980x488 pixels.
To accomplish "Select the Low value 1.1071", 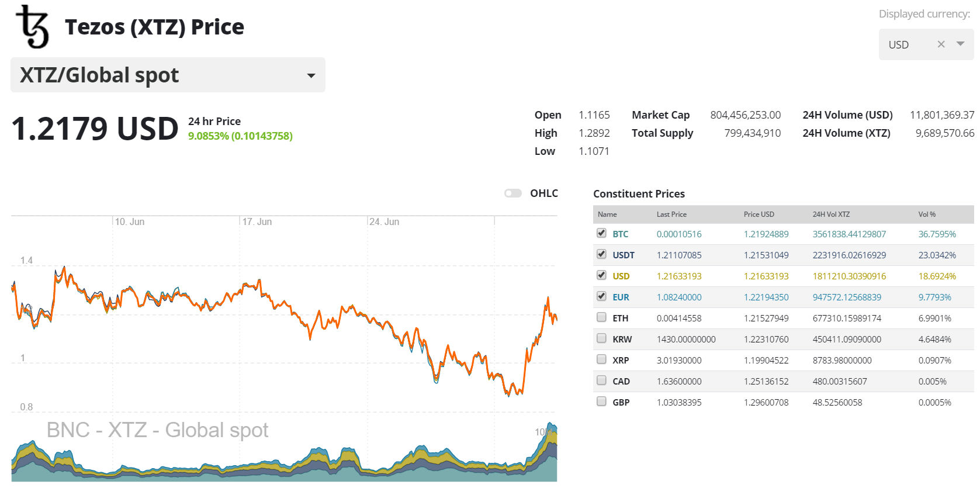I will (594, 151).
